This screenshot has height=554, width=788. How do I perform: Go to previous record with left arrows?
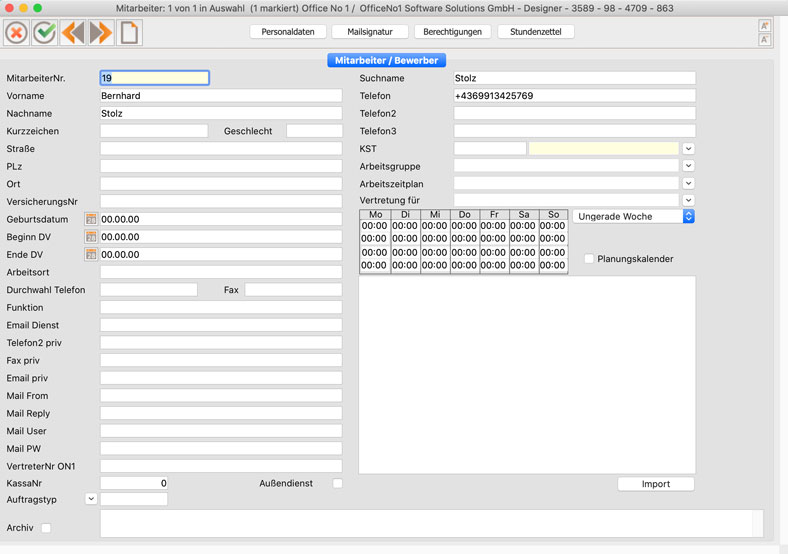pos(73,33)
